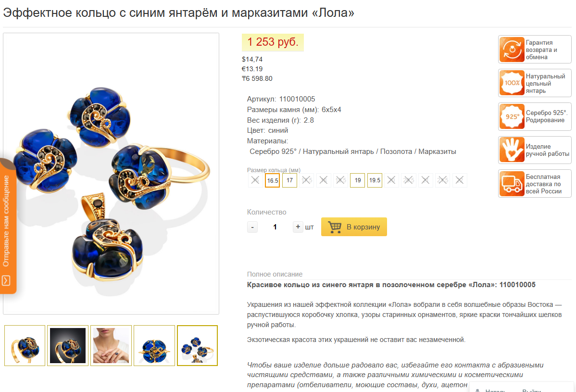Click the 100% natural amber badge icon
The width and height of the screenshot is (576, 392).
[512, 83]
